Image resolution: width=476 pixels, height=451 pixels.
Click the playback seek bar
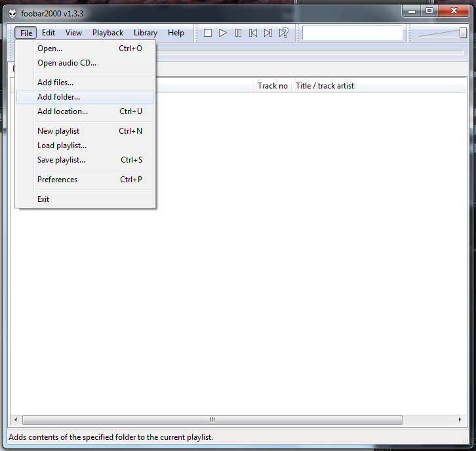tap(309, 52)
